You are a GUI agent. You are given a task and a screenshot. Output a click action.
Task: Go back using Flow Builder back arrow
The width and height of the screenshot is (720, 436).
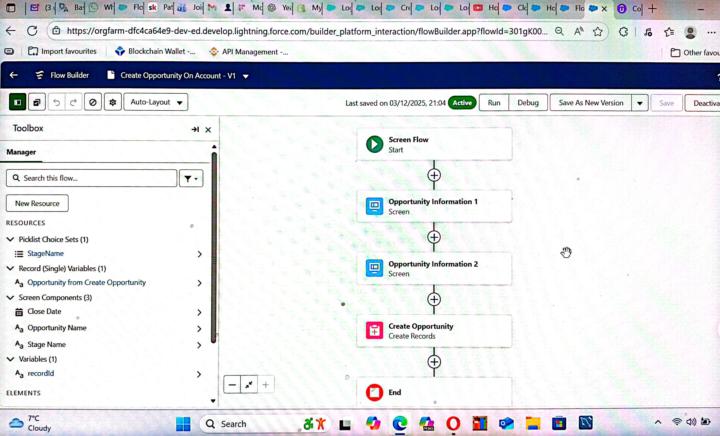pyautogui.click(x=14, y=75)
